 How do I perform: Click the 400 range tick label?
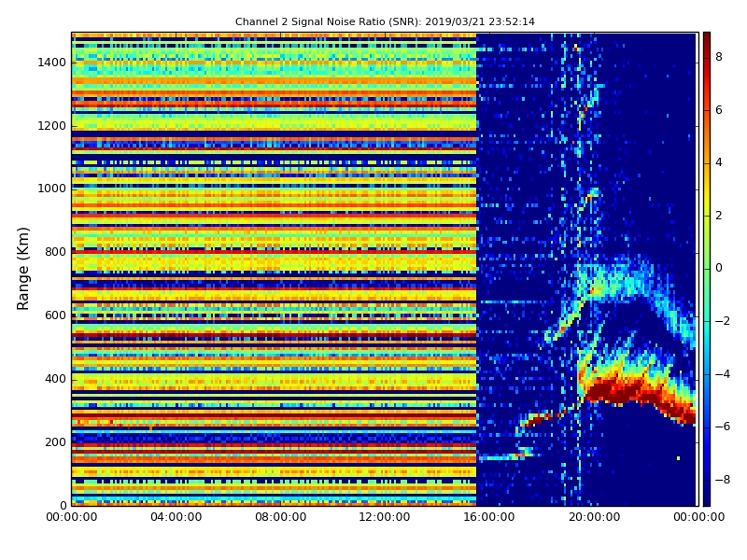point(55,379)
